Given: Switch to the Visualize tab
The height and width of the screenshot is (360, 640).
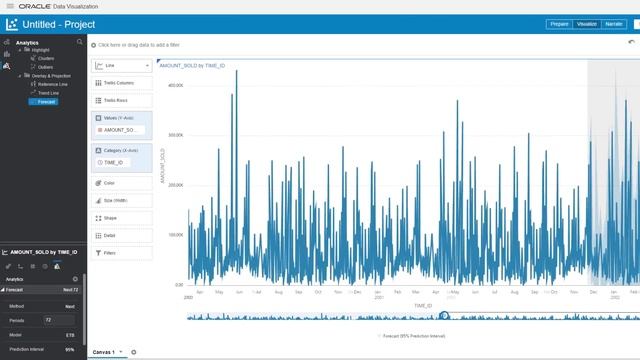Looking at the screenshot, I should coord(587,24).
